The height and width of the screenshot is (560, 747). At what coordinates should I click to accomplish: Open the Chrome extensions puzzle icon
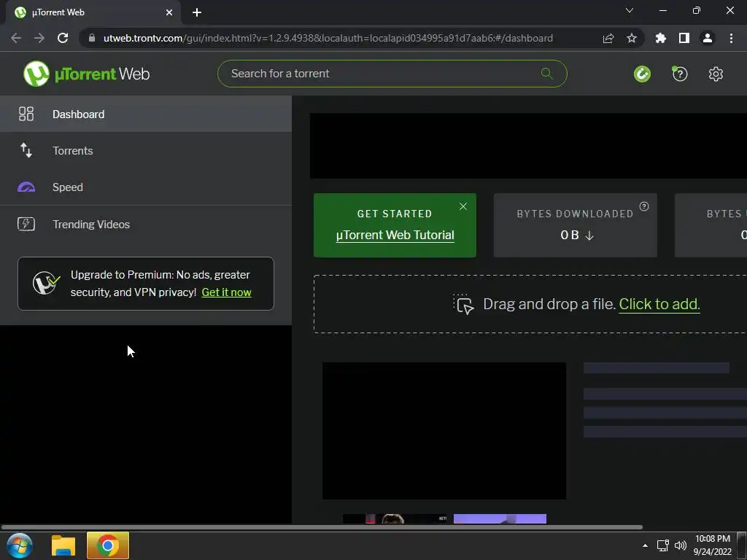click(x=661, y=38)
